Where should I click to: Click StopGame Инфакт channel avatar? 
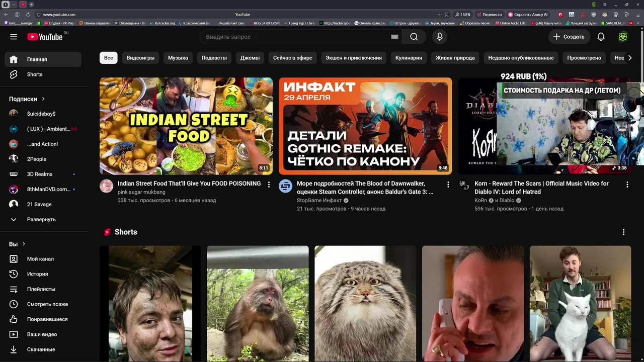285,186
